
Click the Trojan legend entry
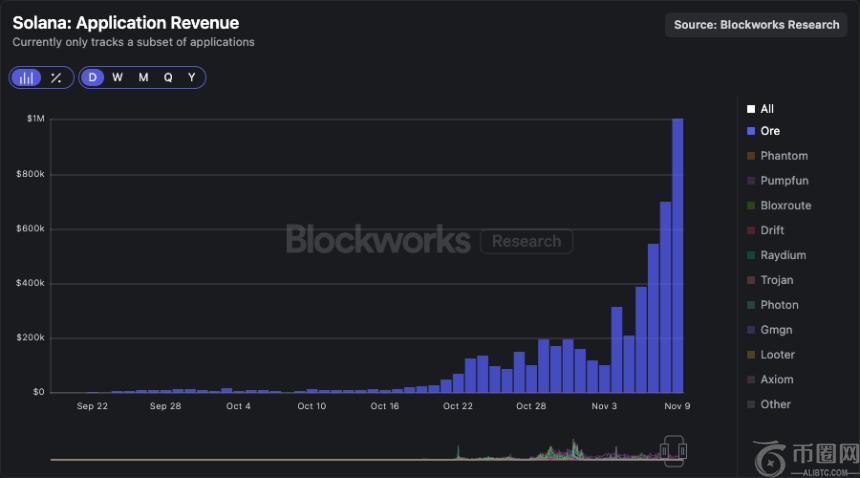pos(776,280)
